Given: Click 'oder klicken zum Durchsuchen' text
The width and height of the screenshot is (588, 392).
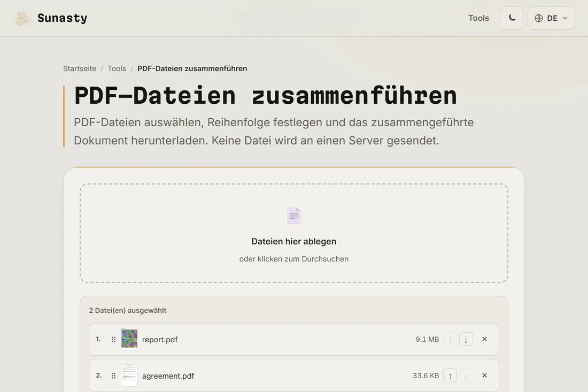Looking at the screenshot, I should (x=294, y=259).
